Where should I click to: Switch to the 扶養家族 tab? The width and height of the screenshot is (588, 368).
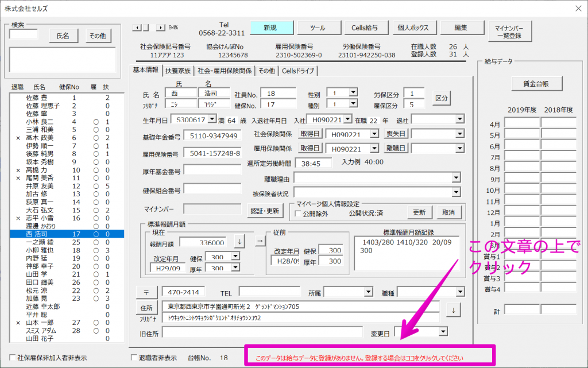pyautogui.click(x=178, y=71)
